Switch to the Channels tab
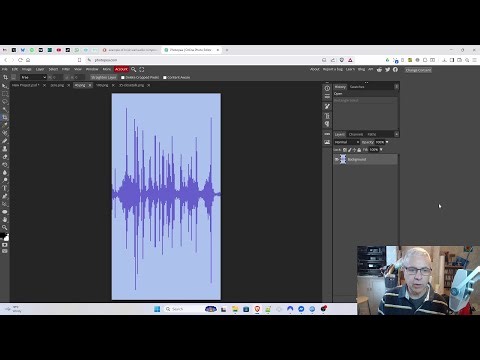Viewport: 480px width, 360px height. tap(356, 134)
